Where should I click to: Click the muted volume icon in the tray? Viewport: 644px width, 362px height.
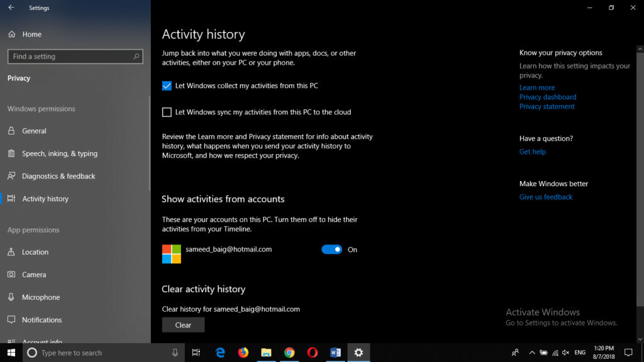click(x=565, y=353)
